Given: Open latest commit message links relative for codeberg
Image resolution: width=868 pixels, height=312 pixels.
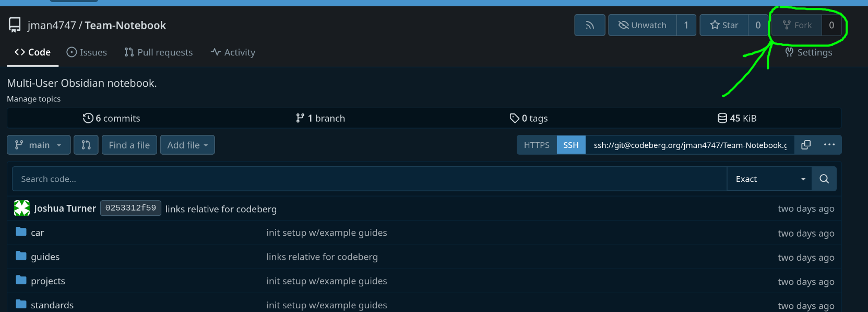Looking at the screenshot, I should pos(221,209).
